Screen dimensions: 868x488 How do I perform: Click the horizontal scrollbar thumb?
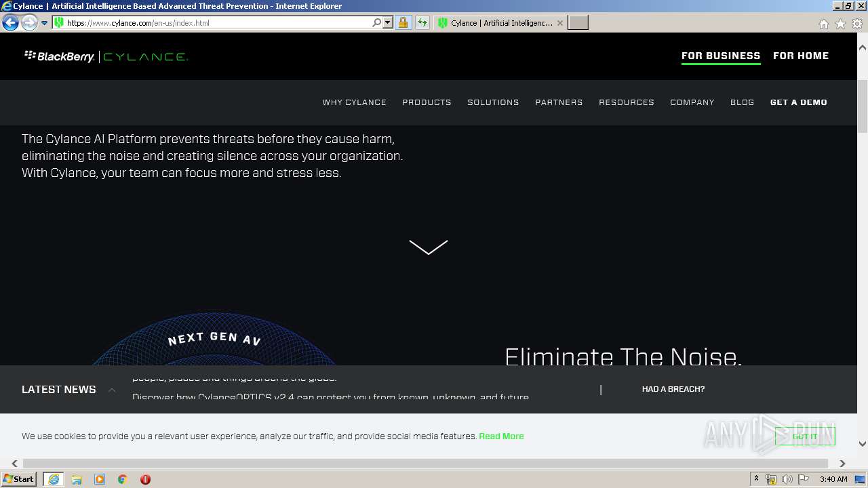[x=425, y=464]
